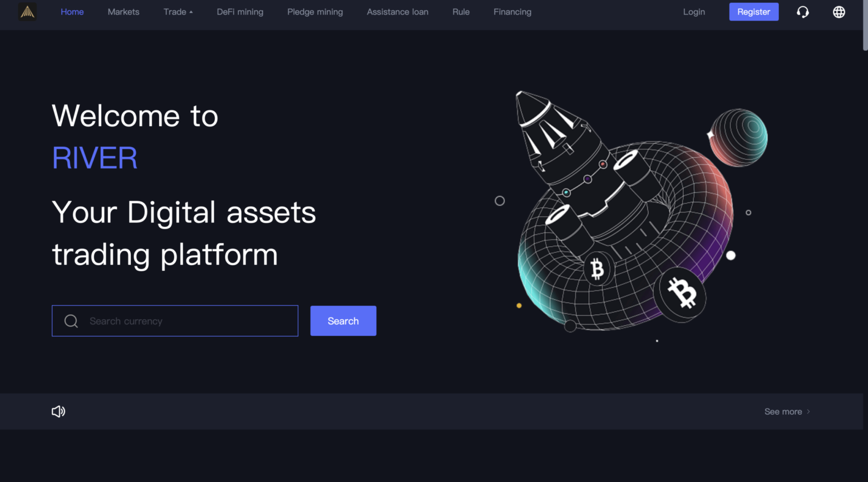Image resolution: width=868 pixels, height=482 pixels.
Task: Click the globe language icon
Action: tap(839, 12)
